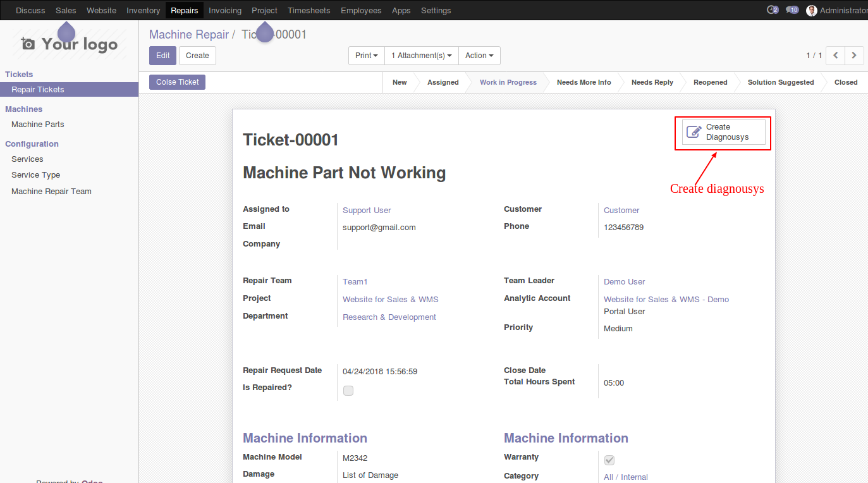Screen dimensions: 868x483
Task: Open the Demo User team leader link
Action: 625,282
